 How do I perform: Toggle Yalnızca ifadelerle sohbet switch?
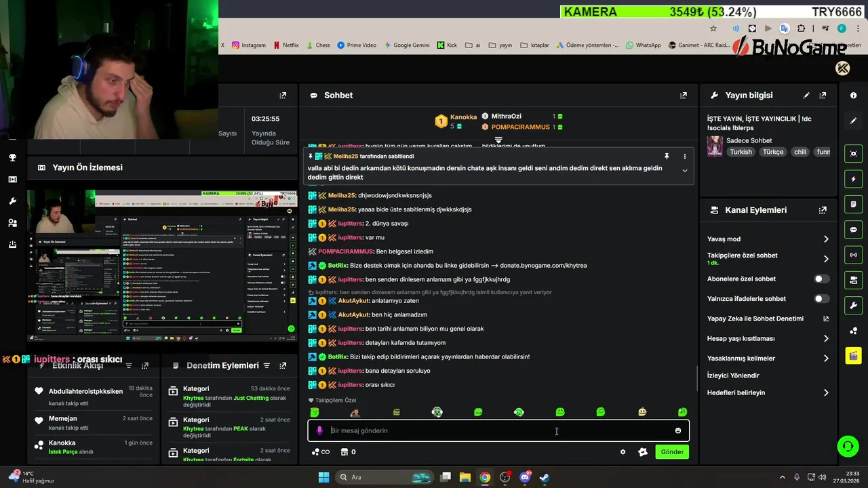click(x=821, y=299)
